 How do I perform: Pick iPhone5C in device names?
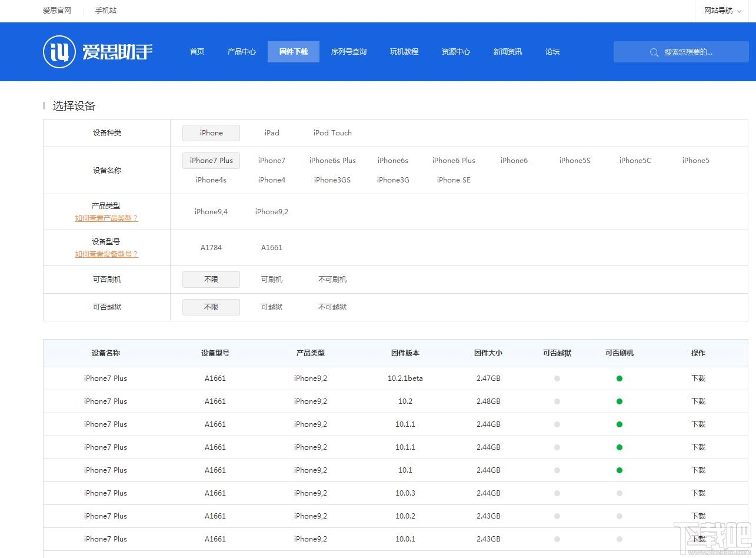click(635, 161)
